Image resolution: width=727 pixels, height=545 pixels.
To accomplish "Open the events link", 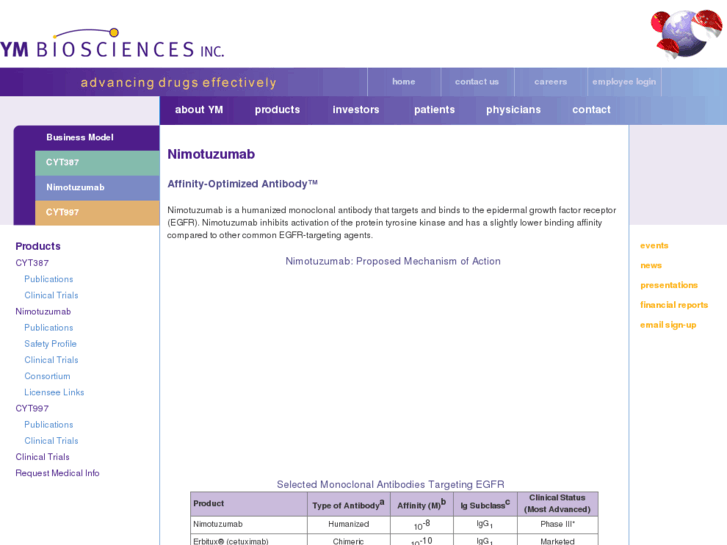I will (654, 246).
